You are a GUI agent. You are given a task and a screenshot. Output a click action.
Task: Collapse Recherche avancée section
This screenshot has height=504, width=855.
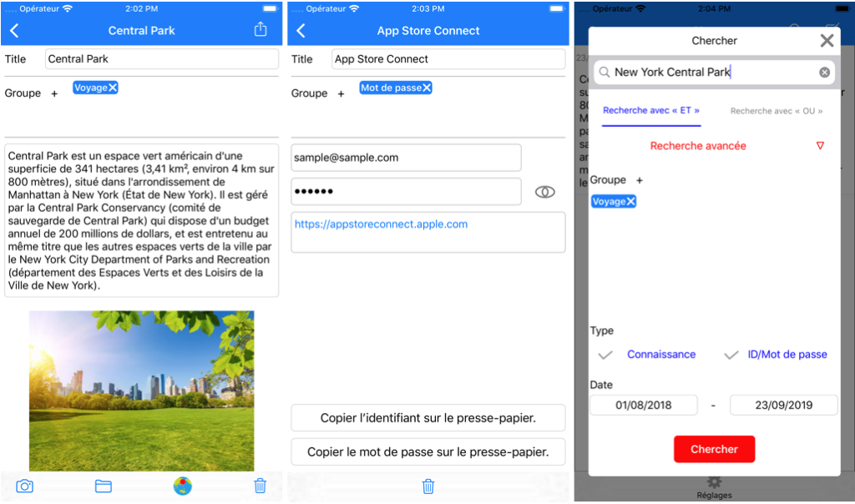click(x=820, y=146)
